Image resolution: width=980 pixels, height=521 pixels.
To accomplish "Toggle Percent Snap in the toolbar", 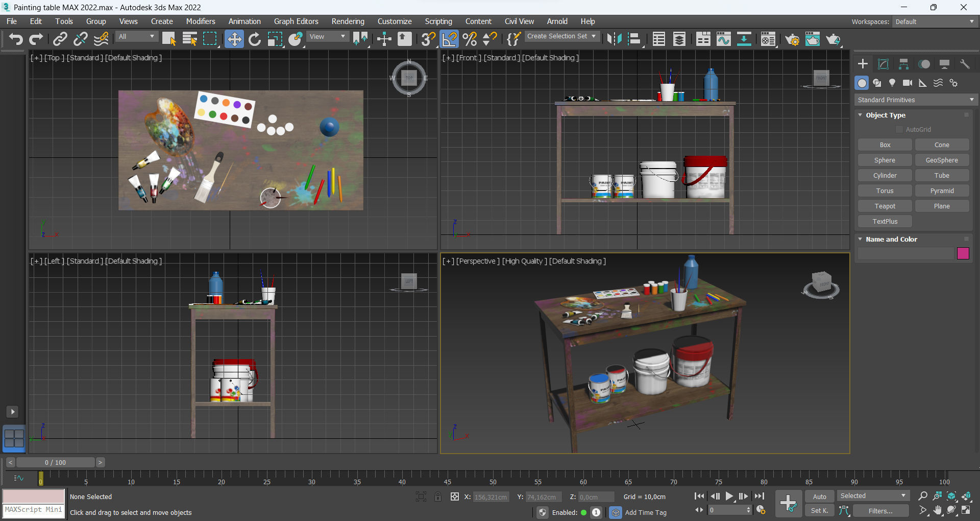I will point(470,39).
